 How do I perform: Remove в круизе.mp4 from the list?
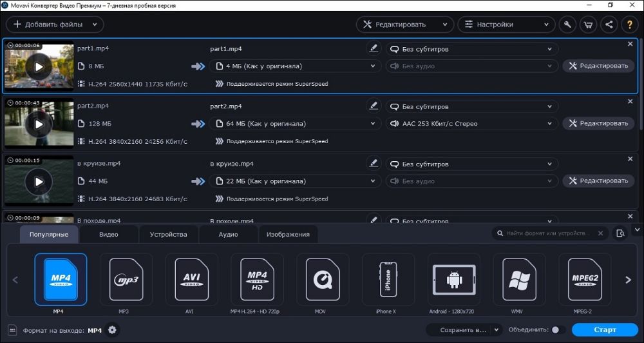(x=630, y=159)
